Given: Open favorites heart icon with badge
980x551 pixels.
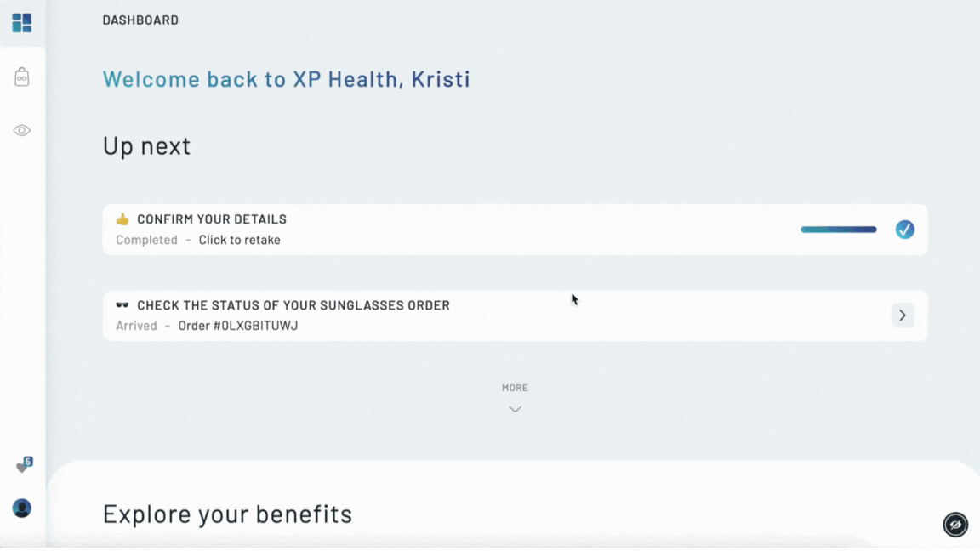Looking at the screenshot, I should (24, 466).
